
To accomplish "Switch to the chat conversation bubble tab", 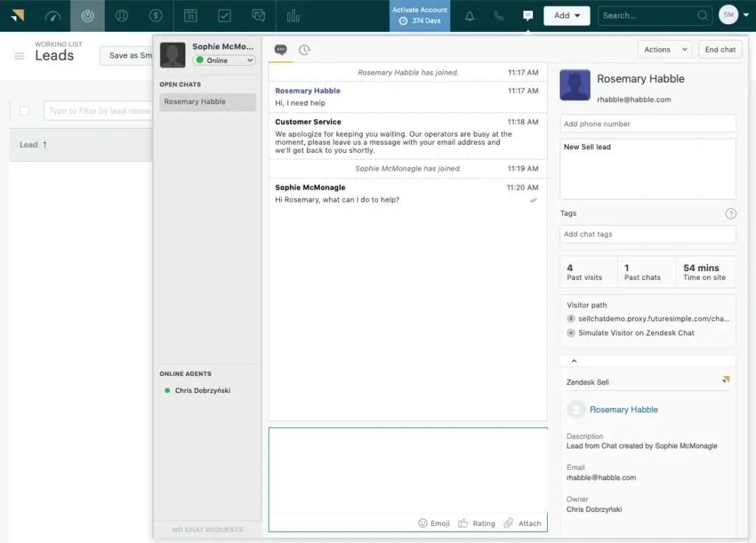I will click(281, 49).
